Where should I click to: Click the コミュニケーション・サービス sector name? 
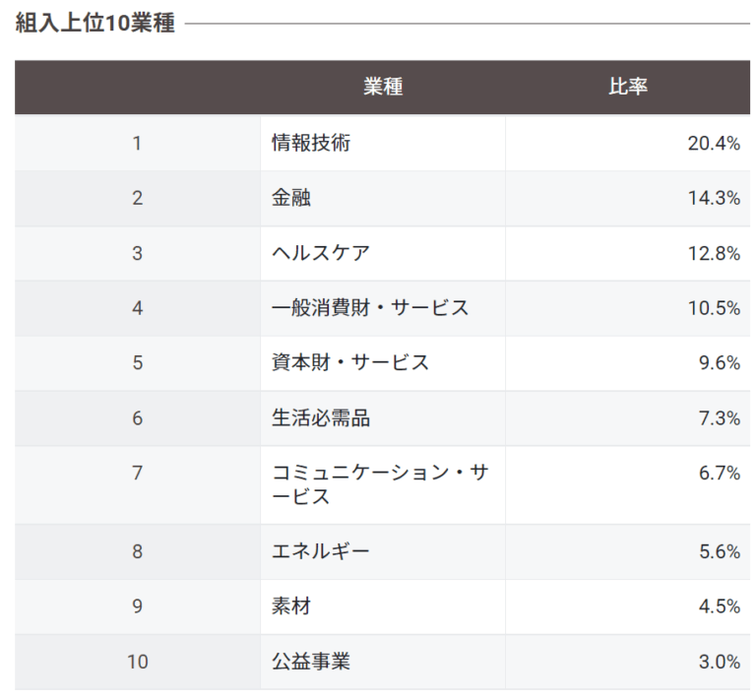[x=380, y=484]
